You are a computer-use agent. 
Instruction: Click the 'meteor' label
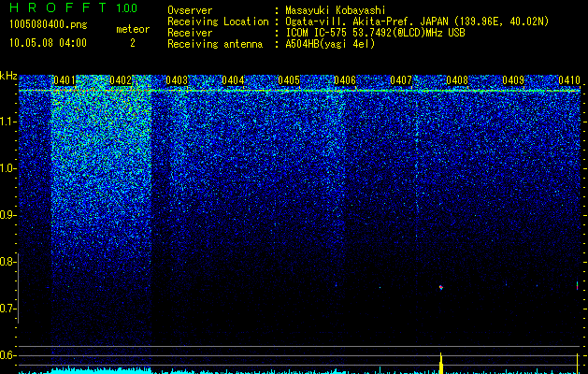click(x=133, y=29)
